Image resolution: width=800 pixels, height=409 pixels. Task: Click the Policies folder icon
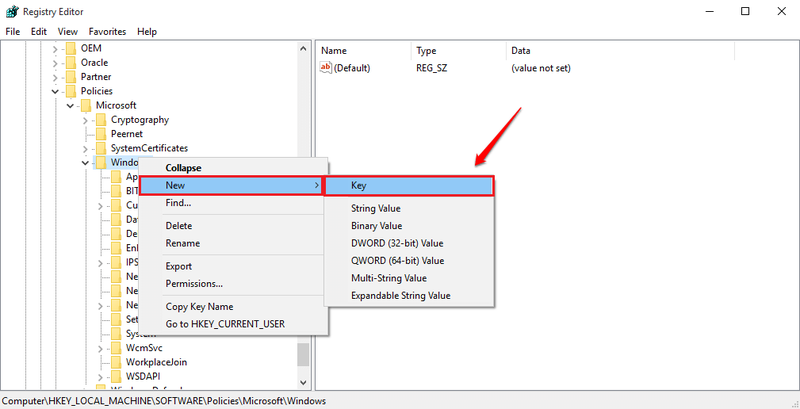(71, 91)
